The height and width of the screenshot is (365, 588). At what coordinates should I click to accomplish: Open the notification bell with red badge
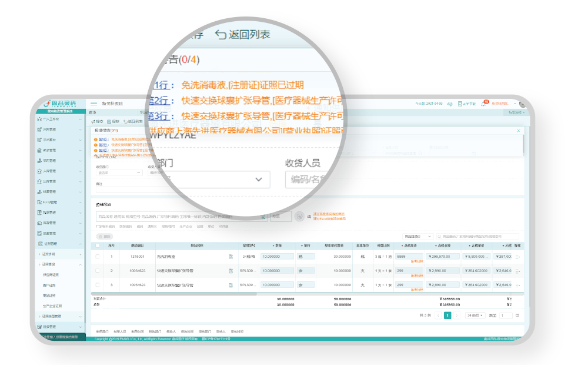point(483,103)
